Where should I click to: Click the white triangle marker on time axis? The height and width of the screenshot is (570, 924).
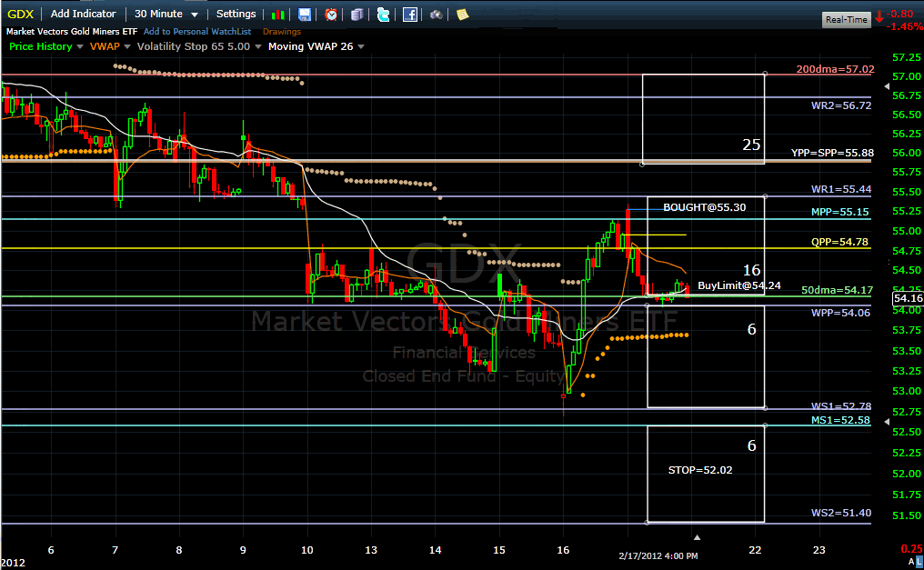click(698, 537)
